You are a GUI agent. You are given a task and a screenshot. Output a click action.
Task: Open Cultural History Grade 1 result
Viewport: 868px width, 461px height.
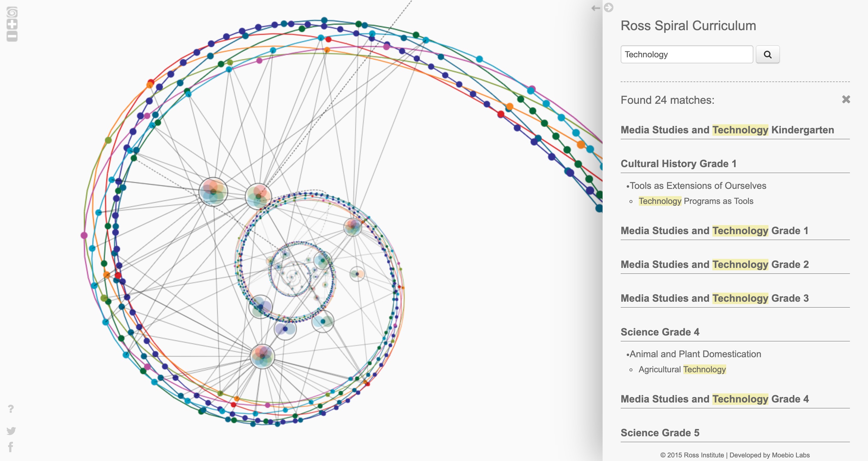[678, 164]
